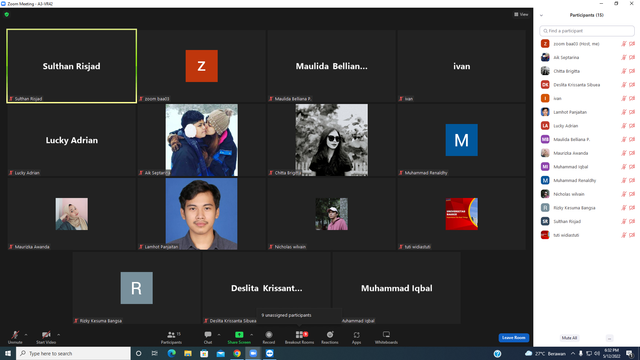Viewport: 640px width, 360px height.
Task: Click the green Share Screen button
Action: [239, 337]
